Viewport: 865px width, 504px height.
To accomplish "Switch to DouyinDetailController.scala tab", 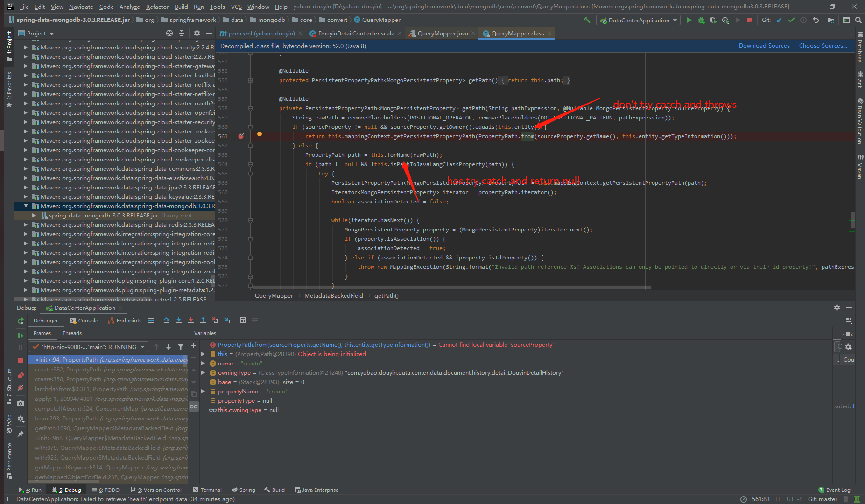I will click(356, 33).
